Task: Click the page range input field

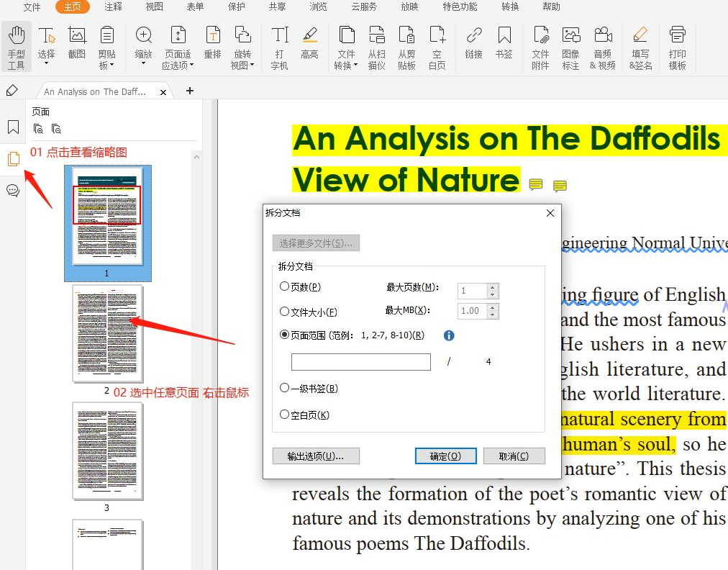Action: click(x=360, y=362)
